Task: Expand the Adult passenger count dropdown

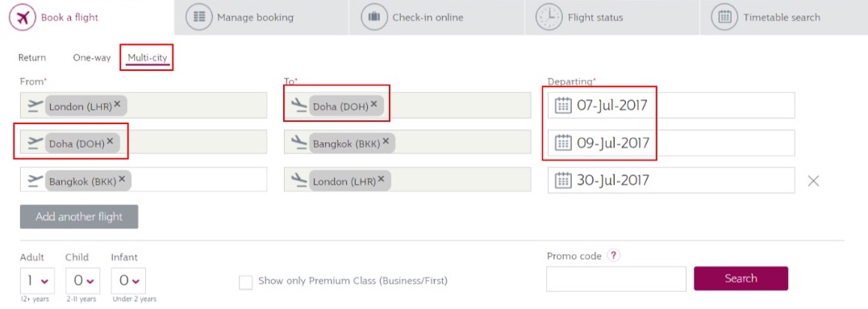Action: pos(37,281)
